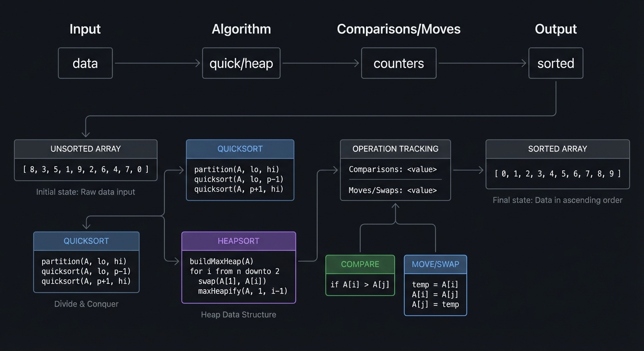644x351 pixels.
Task: Open the OPERATION TRACKING panel
Action: (x=395, y=149)
